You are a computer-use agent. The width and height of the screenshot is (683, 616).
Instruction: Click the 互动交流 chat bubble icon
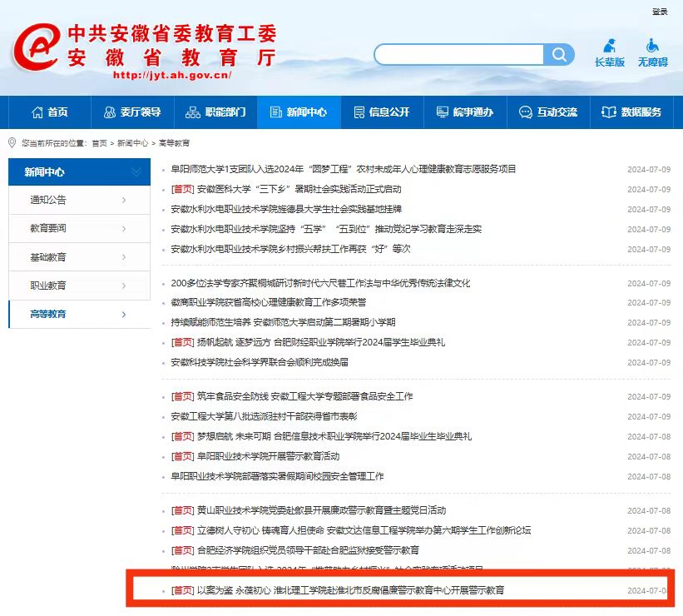coord(526,112)
